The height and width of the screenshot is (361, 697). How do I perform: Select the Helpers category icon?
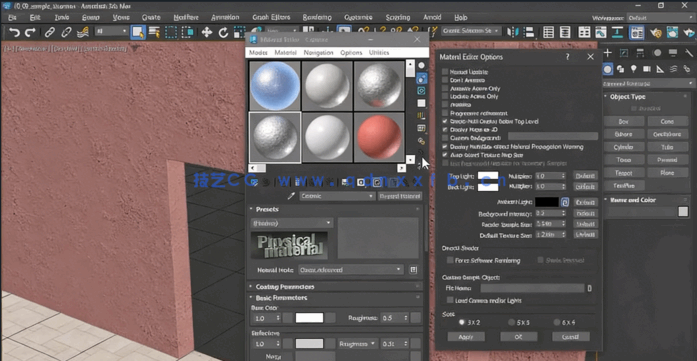(661, 69)
